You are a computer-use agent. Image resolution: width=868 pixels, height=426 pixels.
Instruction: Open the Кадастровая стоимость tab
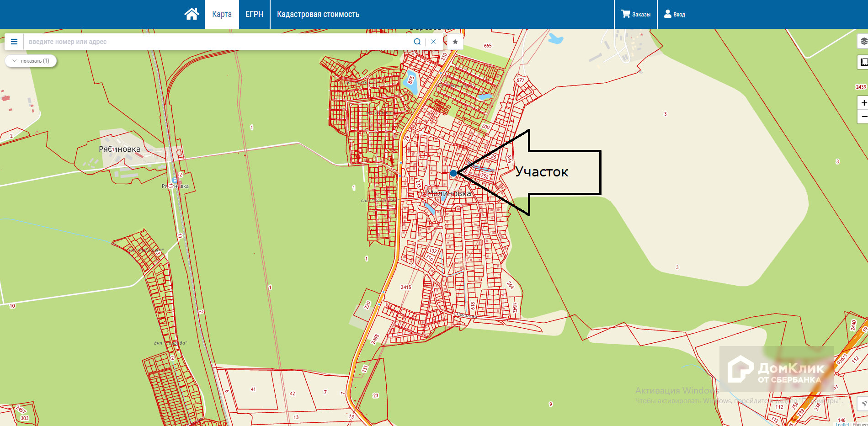point(318,14)
